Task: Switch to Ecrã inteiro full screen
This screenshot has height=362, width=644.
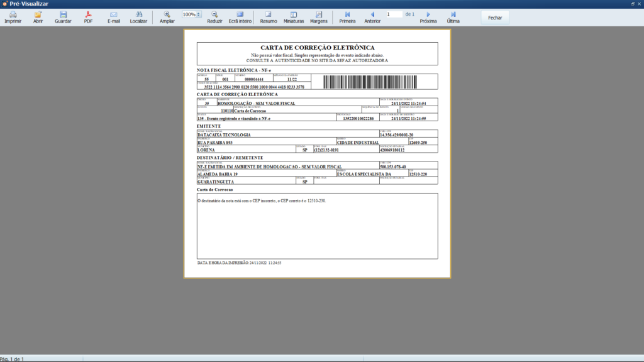Action: 240,17
